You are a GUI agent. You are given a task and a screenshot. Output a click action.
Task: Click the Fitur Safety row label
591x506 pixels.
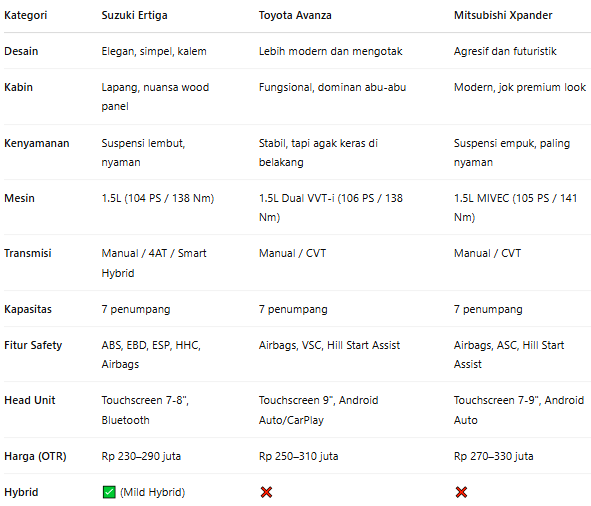[33, 345]
